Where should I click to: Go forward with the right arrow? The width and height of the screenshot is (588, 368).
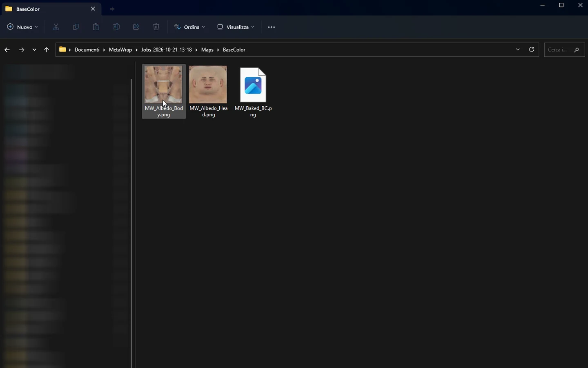22,50
